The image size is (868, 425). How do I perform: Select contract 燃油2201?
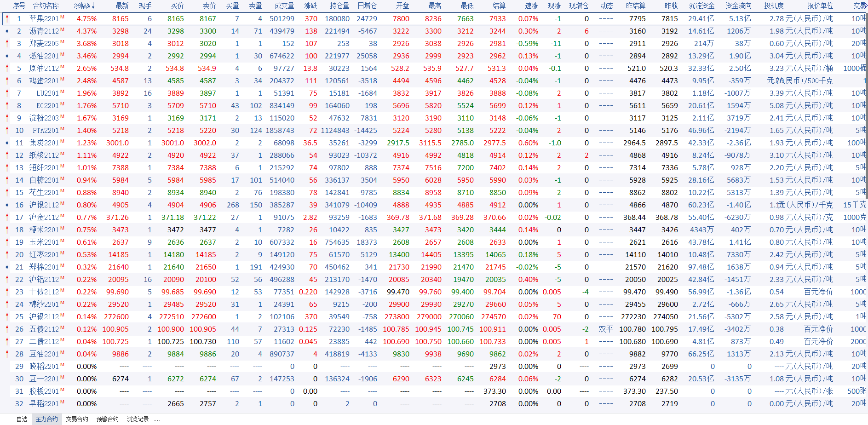44,56
